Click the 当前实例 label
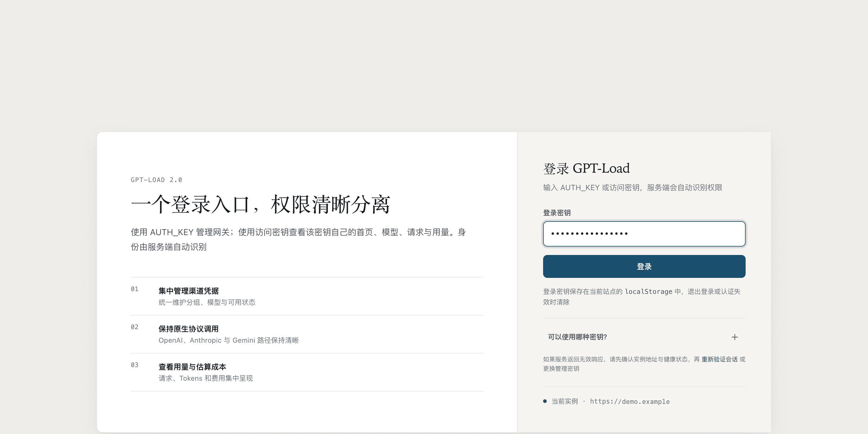Screen dimensions: 868x434 point(565,401)
